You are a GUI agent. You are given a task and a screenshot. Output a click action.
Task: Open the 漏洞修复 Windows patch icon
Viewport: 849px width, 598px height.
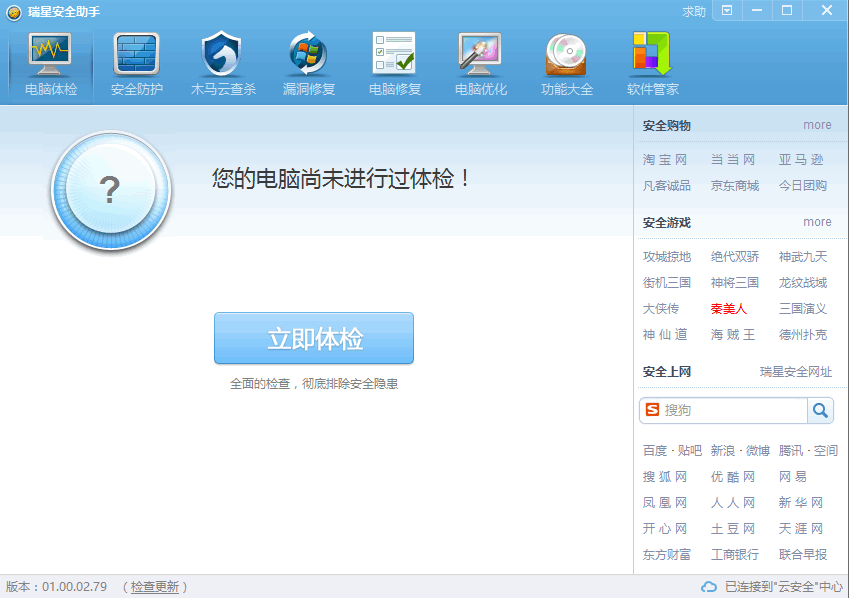tap(309, 54)
